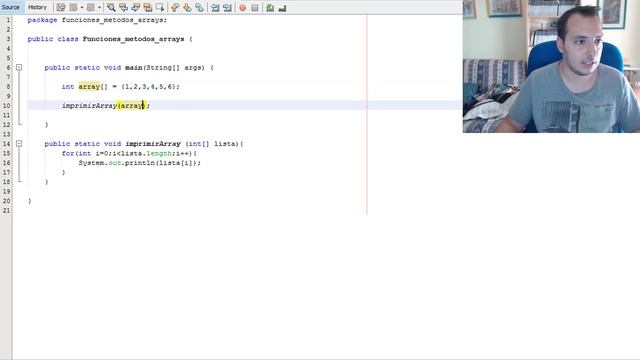The height and width of the screenshot is (360, 640).
Task: Click highlighted 'array' variable on line 8
Action: click(x=89, y=87)
